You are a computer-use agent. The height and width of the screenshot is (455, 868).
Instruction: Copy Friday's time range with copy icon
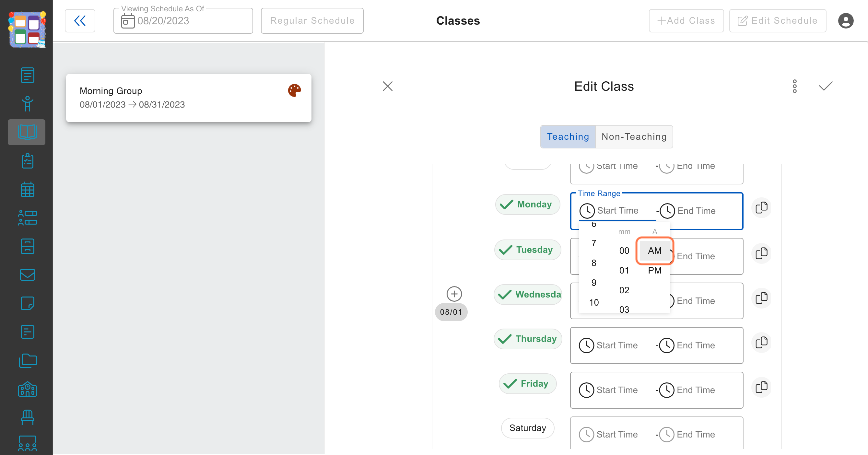[x=761, y=387]
